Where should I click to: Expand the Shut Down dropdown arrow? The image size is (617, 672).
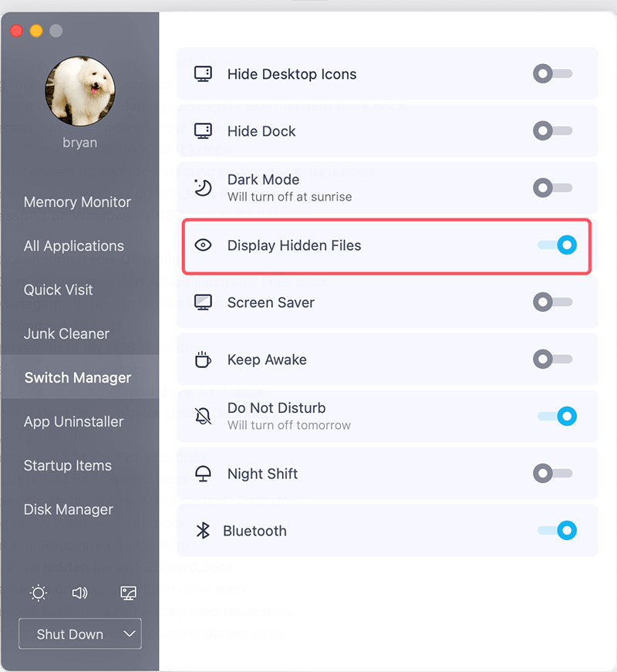tap(129, 634)
